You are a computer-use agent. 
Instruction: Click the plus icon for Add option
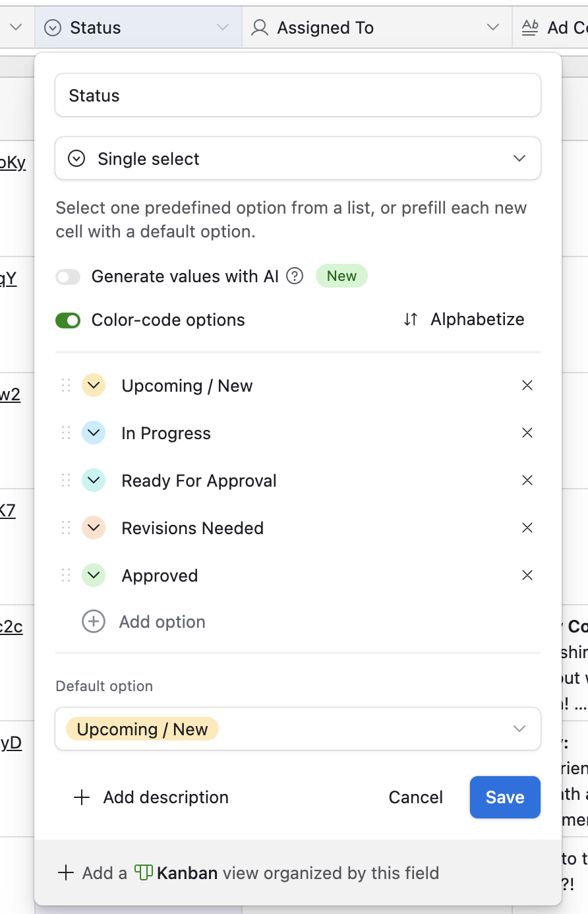coord(94,621)
